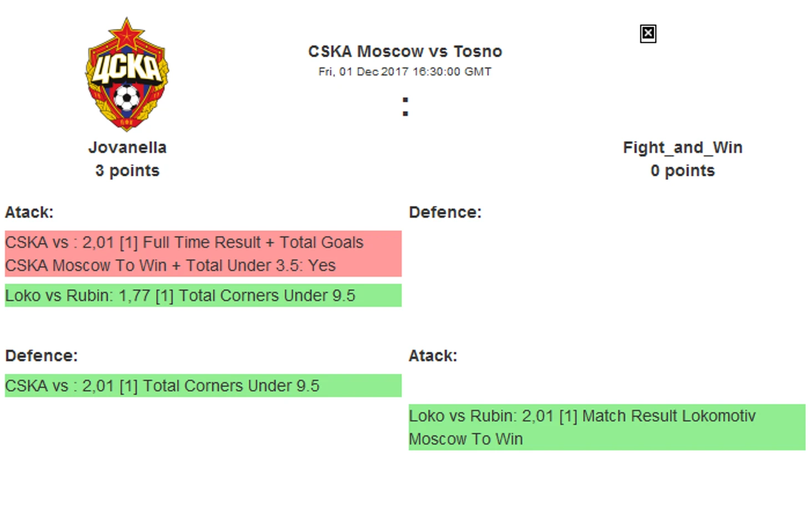Screen dimensions: 810x532
Task: Click the Atack heading above the red bet
Action: point(29,212)
